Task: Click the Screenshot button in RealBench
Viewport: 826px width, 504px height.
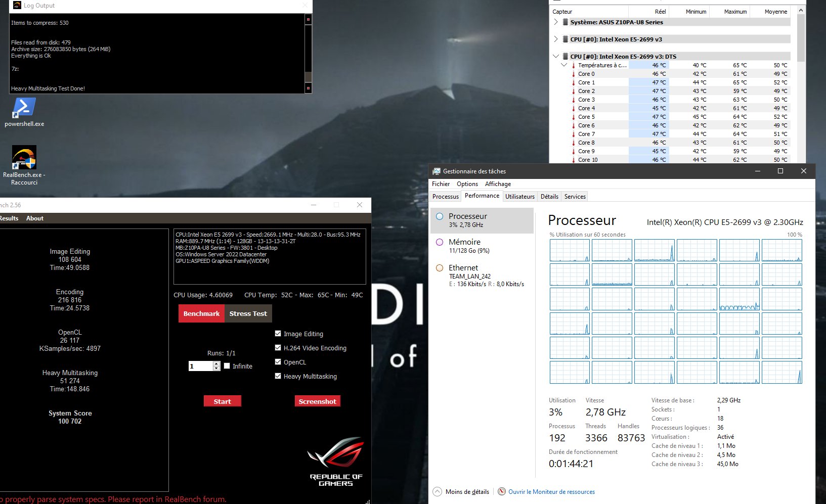Action: tap(317, 401)
